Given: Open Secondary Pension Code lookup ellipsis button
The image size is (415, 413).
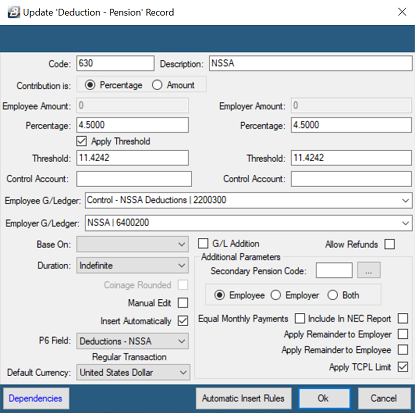Looking at the screenshot, I should tap(369, 270).
